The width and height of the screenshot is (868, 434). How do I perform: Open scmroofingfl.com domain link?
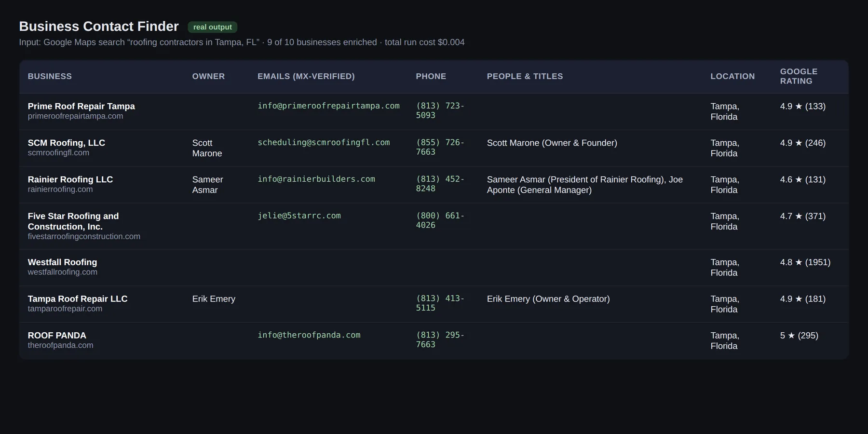pyautogui.click(x=58, y=153)
